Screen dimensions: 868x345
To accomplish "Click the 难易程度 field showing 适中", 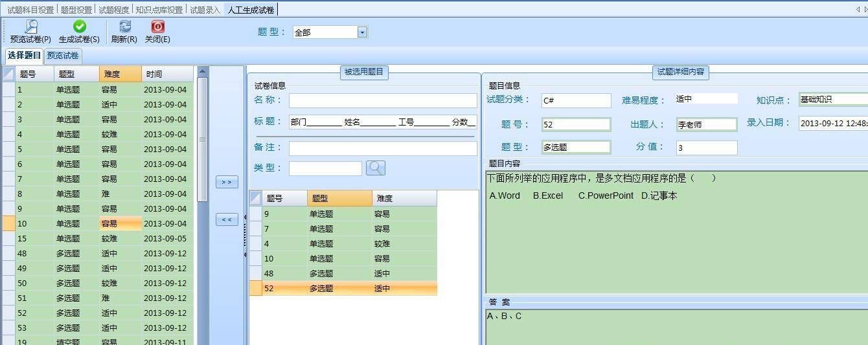I will coord(706,99).
